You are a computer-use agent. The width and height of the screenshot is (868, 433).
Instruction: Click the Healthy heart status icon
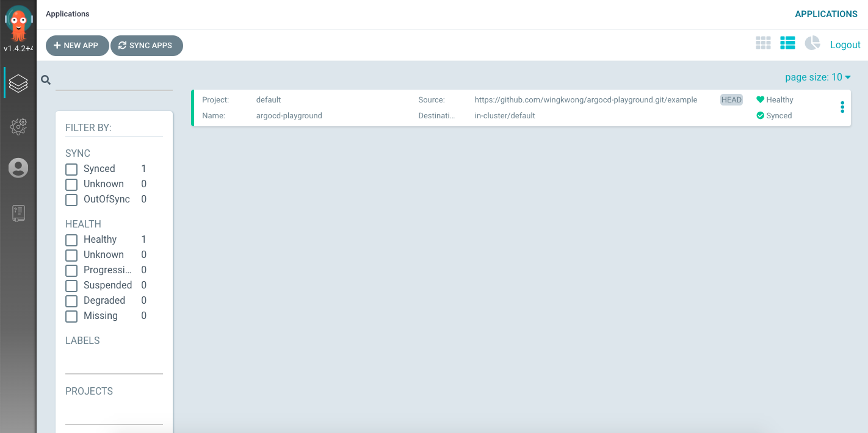(760, 99)
